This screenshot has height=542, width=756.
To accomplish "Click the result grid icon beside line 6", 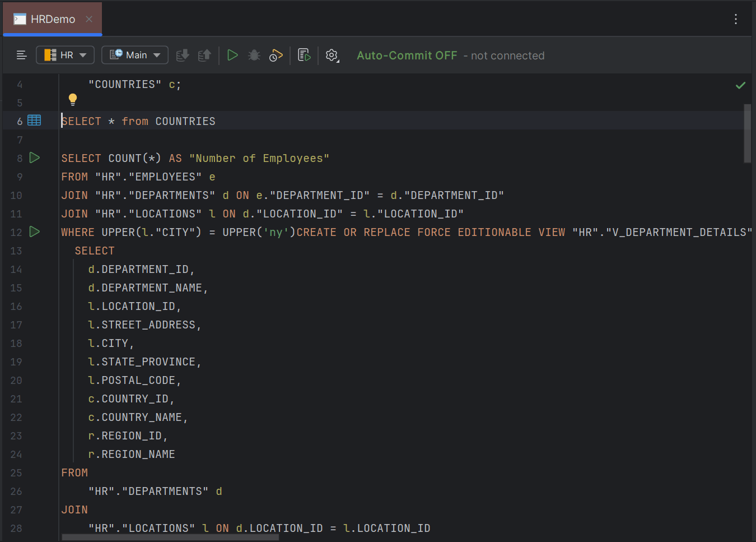I will [34, 120].
